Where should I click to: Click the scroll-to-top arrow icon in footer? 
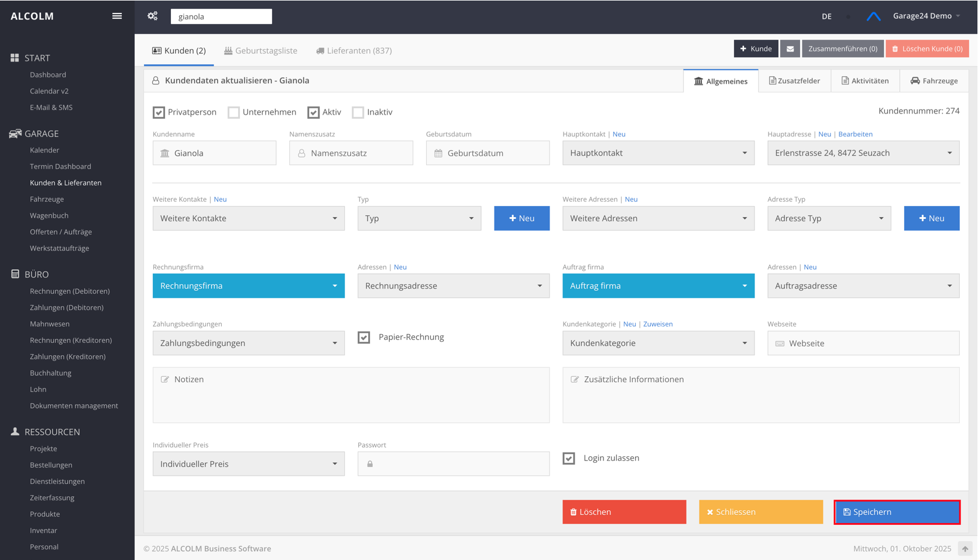point(965,548)
